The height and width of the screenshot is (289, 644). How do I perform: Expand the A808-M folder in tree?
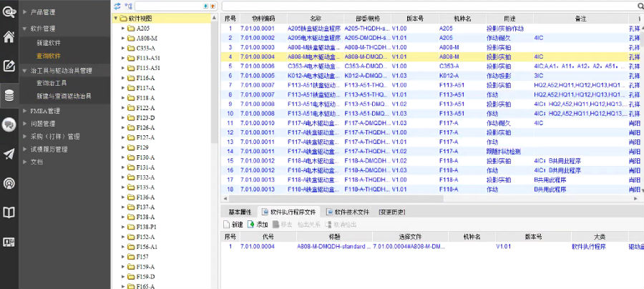tap(123, 38)
